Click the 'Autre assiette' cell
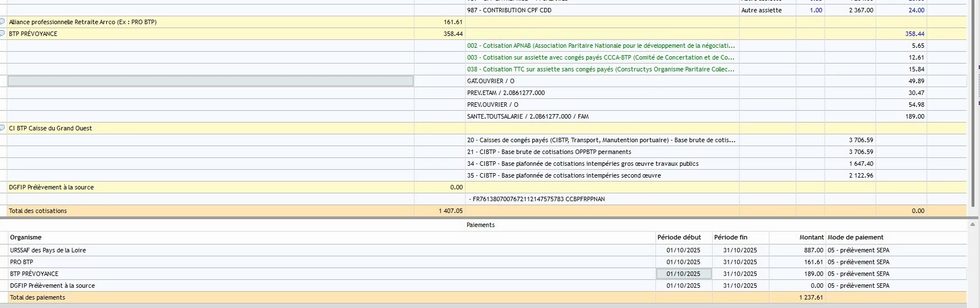Screen dimensions: 980x308 click(x=761, y=10)
